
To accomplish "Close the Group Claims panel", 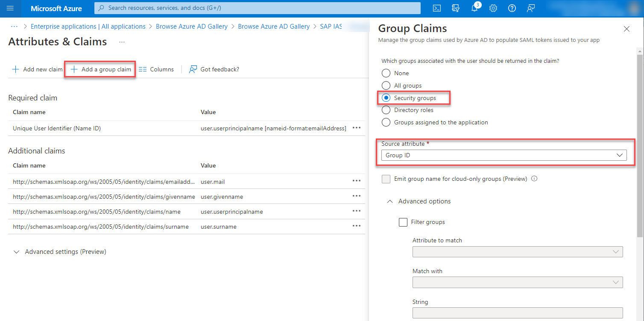I will [626, 29].
